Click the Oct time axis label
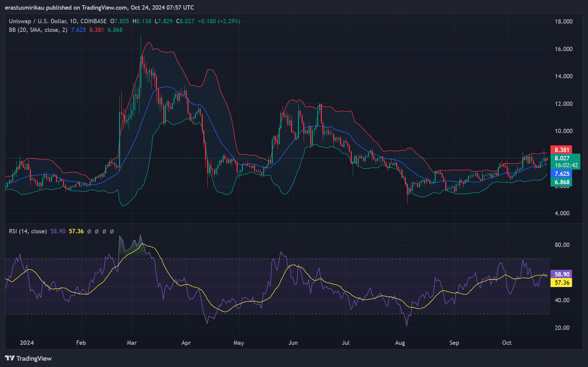588x367 pixels. pos(507,343)
